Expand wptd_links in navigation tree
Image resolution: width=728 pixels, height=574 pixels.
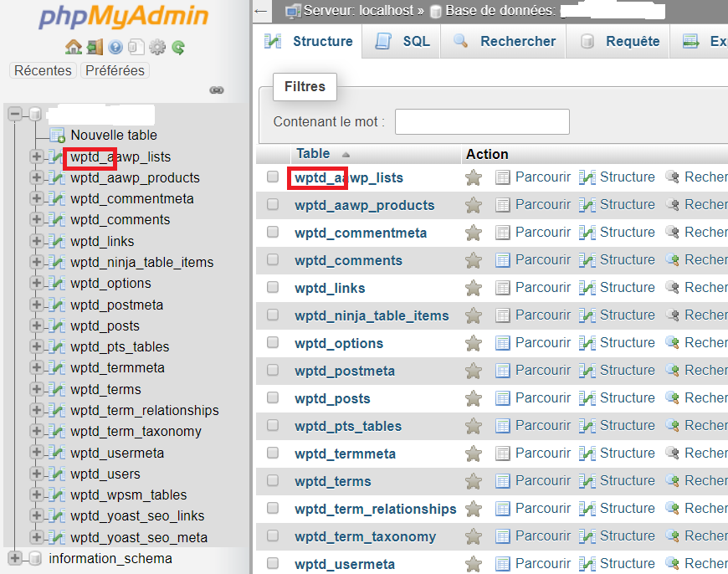[36, 241]
